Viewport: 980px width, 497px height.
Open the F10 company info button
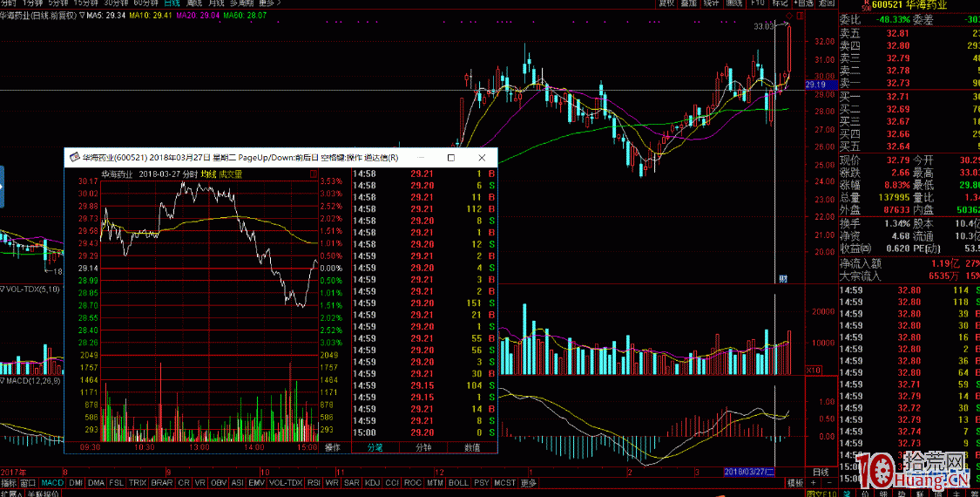[758, 3]
